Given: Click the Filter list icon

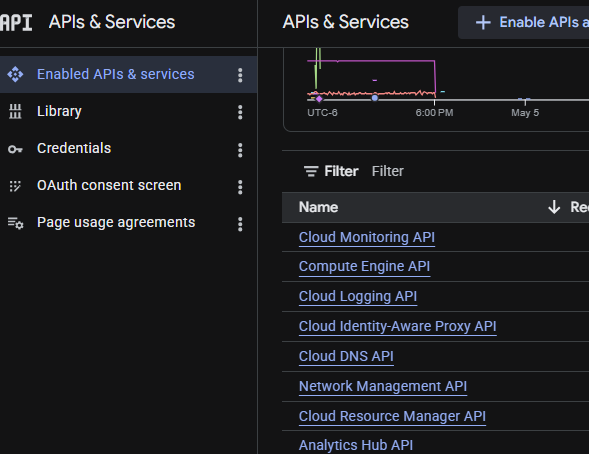Looking at the screenshot, I should [x=311, y=171].
